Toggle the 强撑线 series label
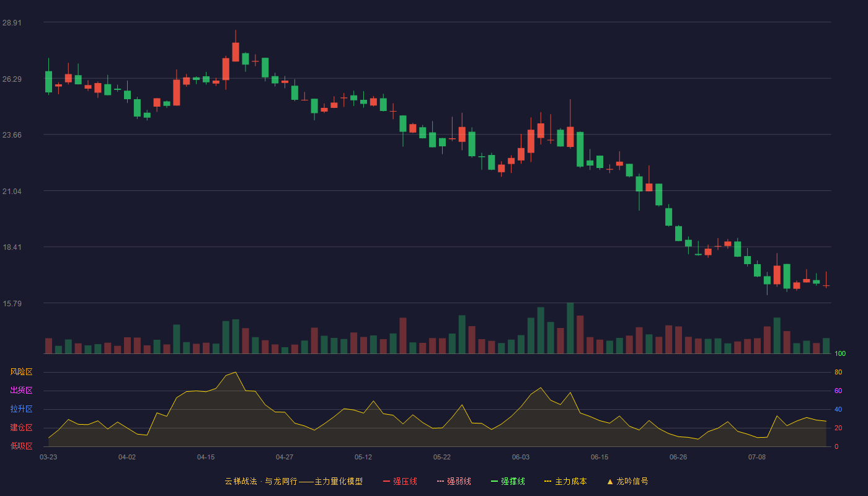868x496 pixels. click(x=513, y=481)
